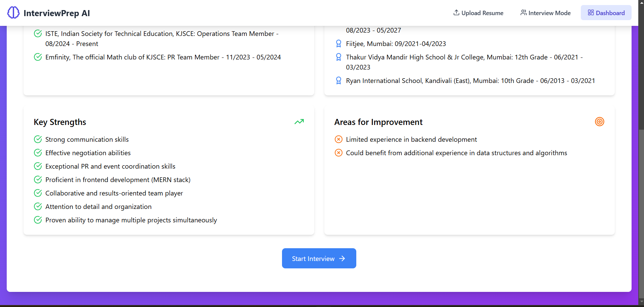Screen dimensions: 644x307
Task: Click the arrow icon inside Start Interview button
Action: click(342, 258)
